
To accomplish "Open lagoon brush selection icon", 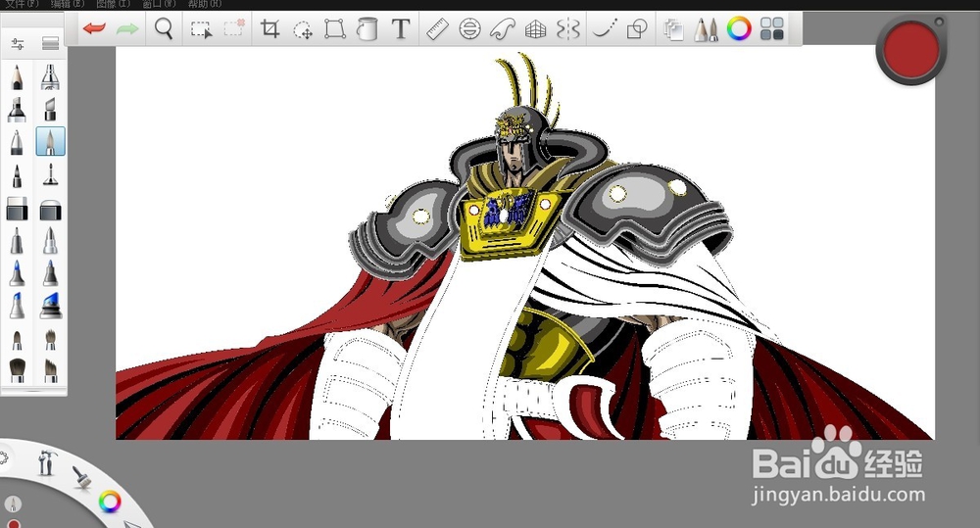I will click(81, 477).
